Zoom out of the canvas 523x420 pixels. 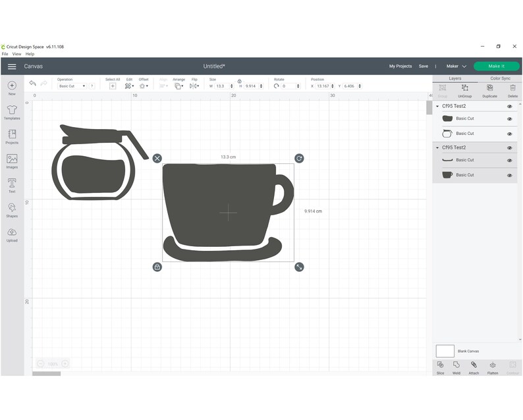pyautogui.click(x=40, y=363)
